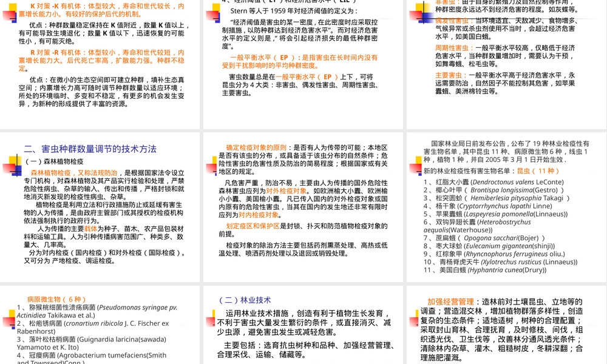Screen dimensions: 607x364
Task: Click the line 又可分为 产地检疫、调运检疫
Action: coord(69,261)
